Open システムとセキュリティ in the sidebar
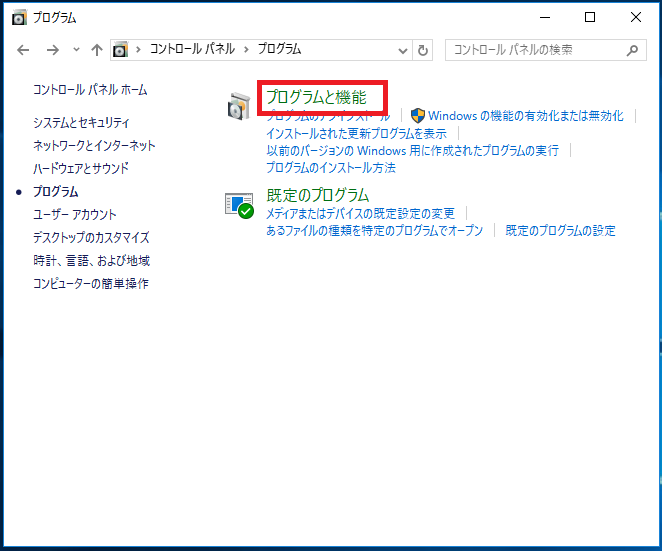The image size is (662, 551). point(81,122)
